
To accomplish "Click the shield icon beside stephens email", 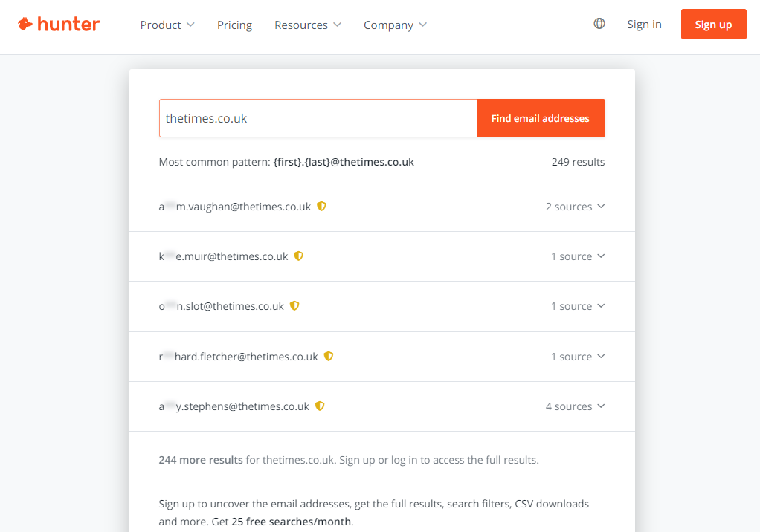I will [x=320, y=406].
